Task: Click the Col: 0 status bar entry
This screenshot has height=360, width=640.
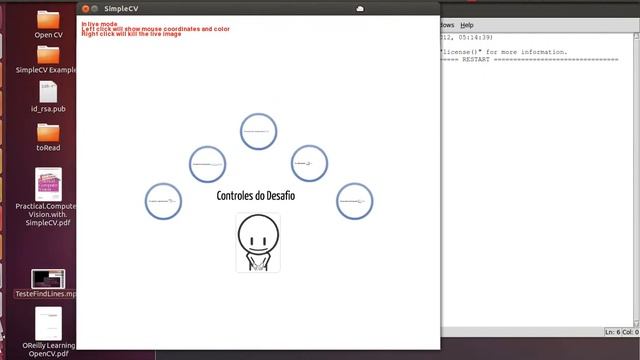Action: (630, 332)
